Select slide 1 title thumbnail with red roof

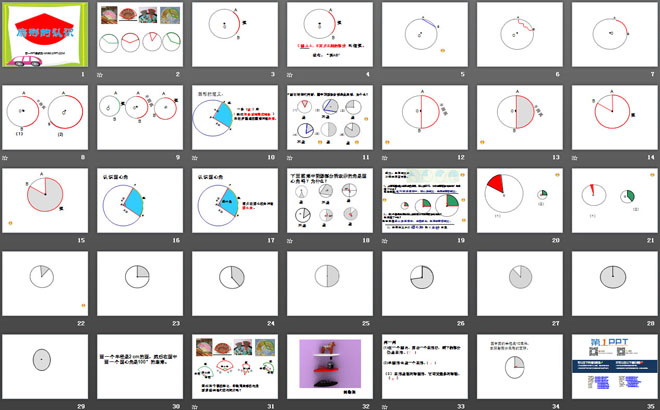click(45, 35)
